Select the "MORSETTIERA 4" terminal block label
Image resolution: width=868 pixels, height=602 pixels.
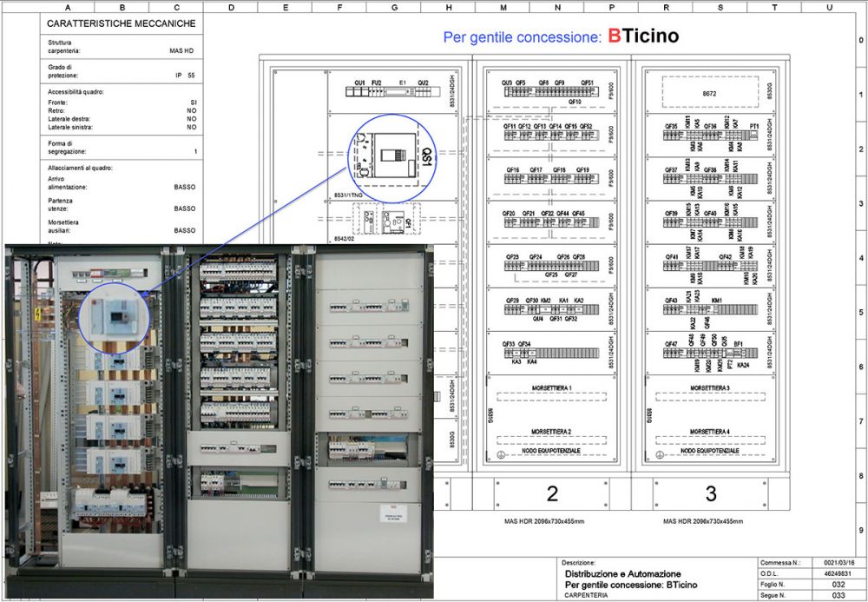click(x=710, y=432)
